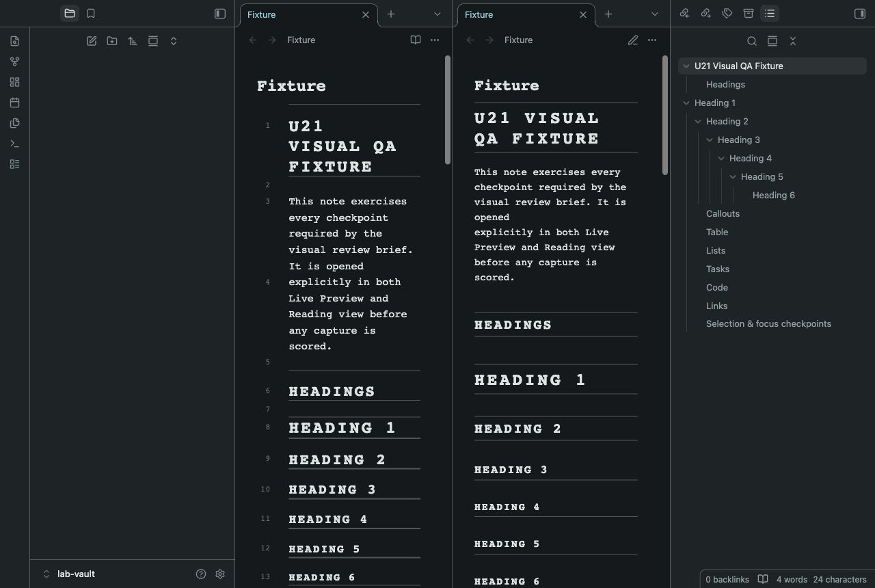Screen dimensions: 875x588
Task: Select the right pane Fixture tab
Action: 525,14
